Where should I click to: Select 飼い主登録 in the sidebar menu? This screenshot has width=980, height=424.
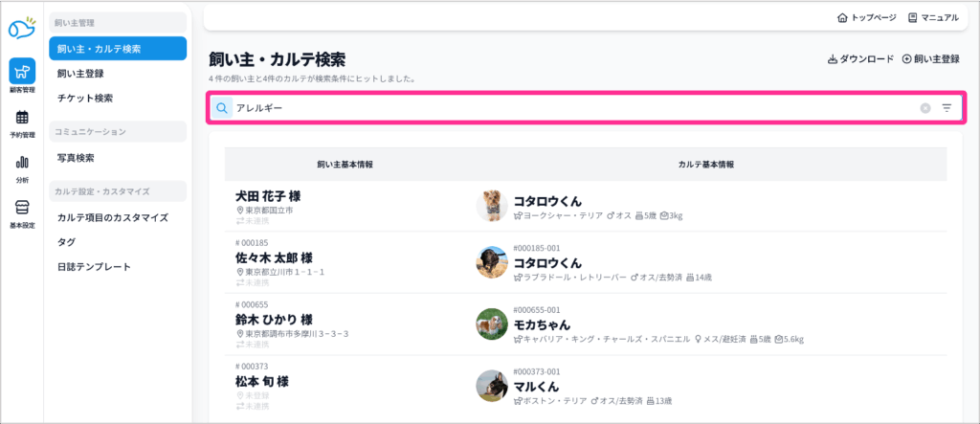(x=80, y=73)
